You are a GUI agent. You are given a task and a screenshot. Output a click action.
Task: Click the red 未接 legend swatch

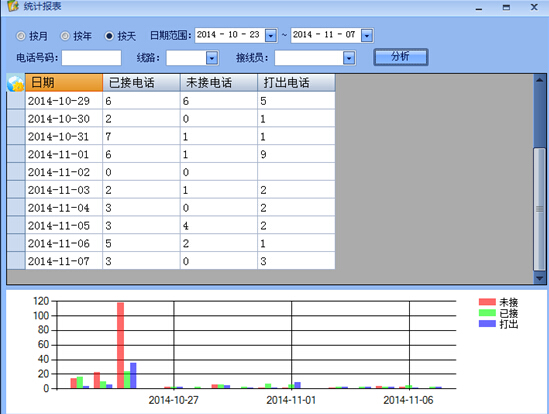coord(487,302)
